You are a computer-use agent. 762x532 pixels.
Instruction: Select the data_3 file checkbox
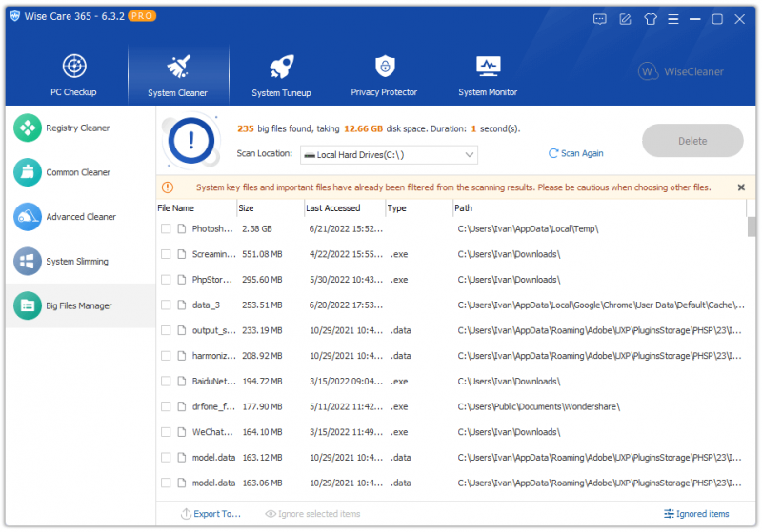(166, 305)
